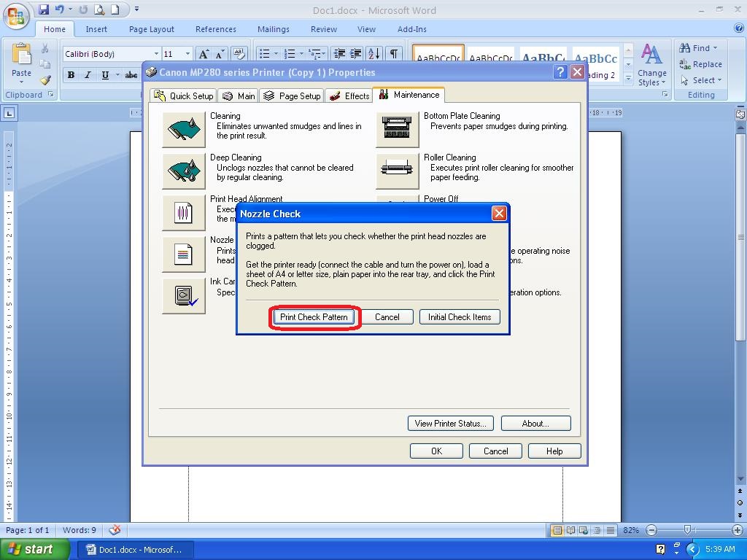Screen dimensions: 747x560
Task: Switch to the Quick Setup tab
Action: (183, 96)
